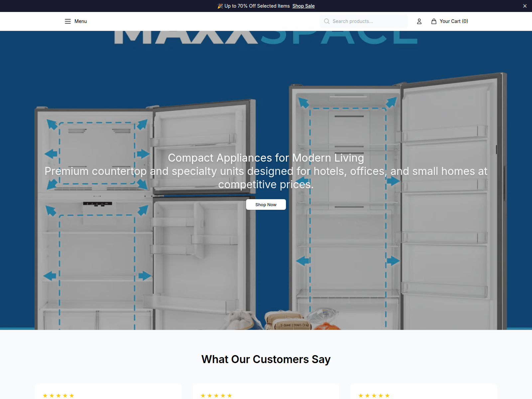Click the search magnifier icon
This screenshot has height=399, width=532.
[327, 21]
